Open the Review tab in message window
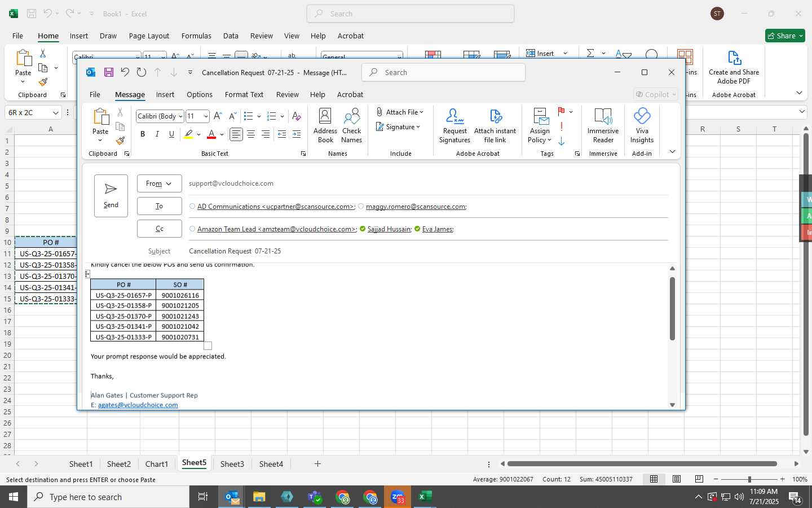The height and width of the screenshot is (508, 812). coord(288,94)
